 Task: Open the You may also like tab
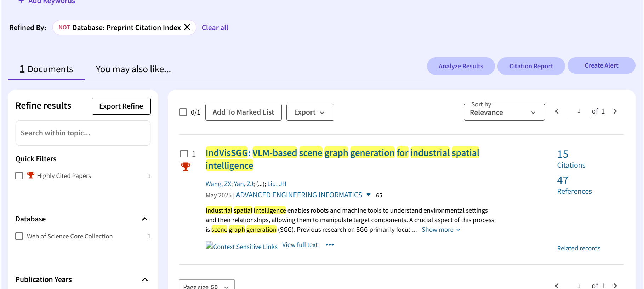click(133, 69)
